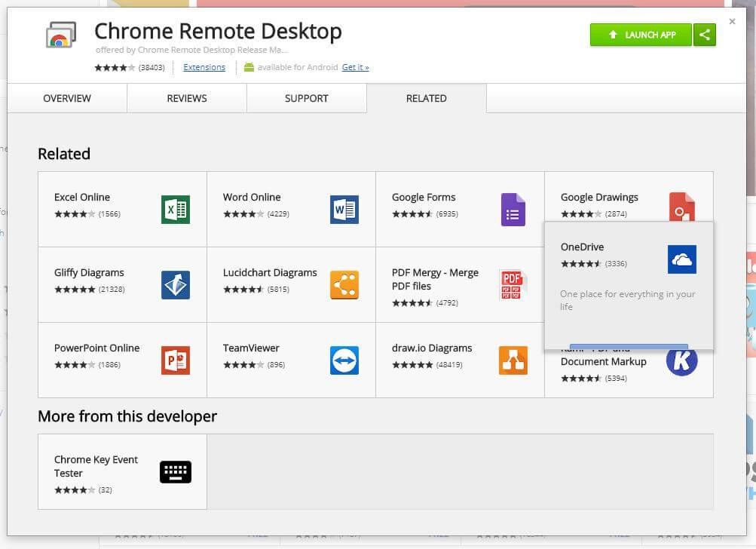Viewport: 756px width, 549px height.
Task: Click the Lucidchart Diagrams title
Action: [x=270, y=272]
